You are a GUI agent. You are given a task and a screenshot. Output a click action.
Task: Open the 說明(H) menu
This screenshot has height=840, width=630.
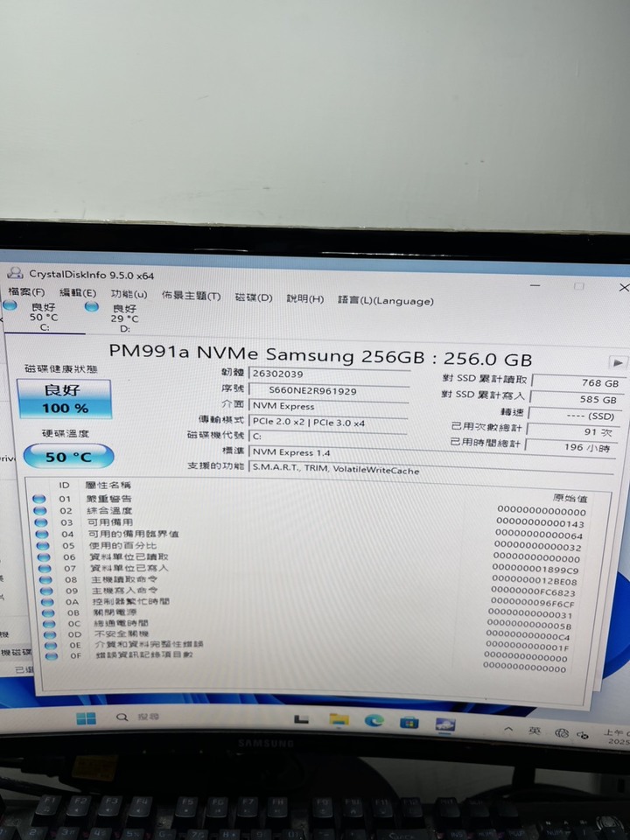(x=304, y=299)
